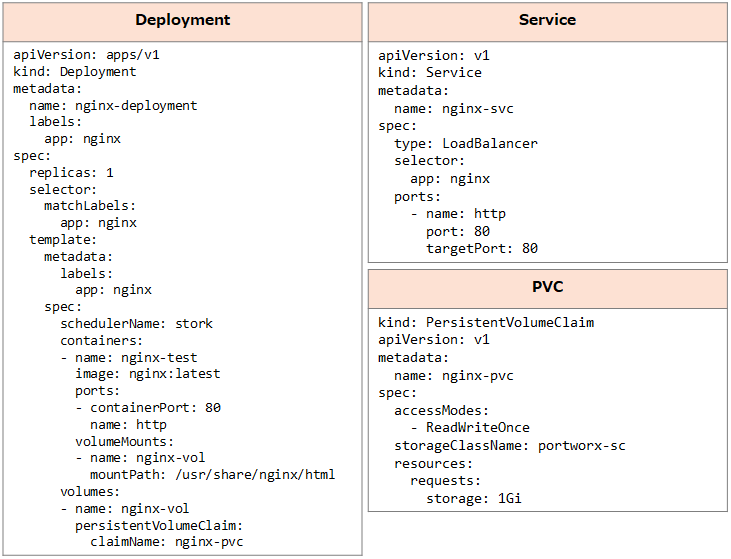Click the PVC header title
The width and height of the screenshot is (731, 559).
547,286
